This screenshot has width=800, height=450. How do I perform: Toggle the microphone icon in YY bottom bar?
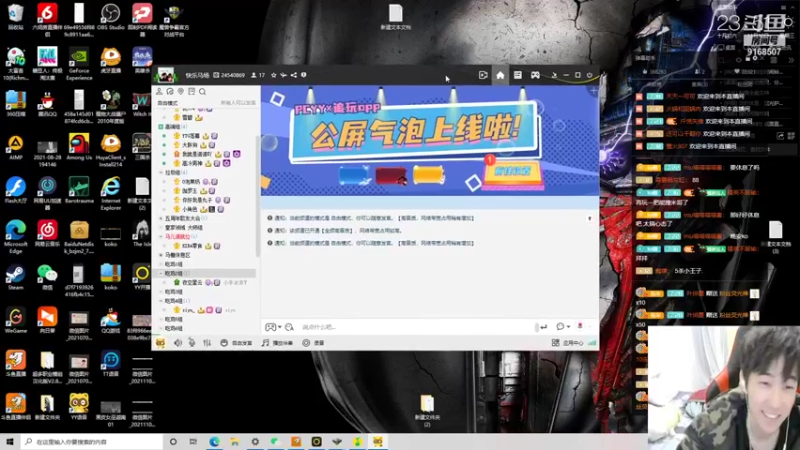pyautogui.click(x=192, y=343)
